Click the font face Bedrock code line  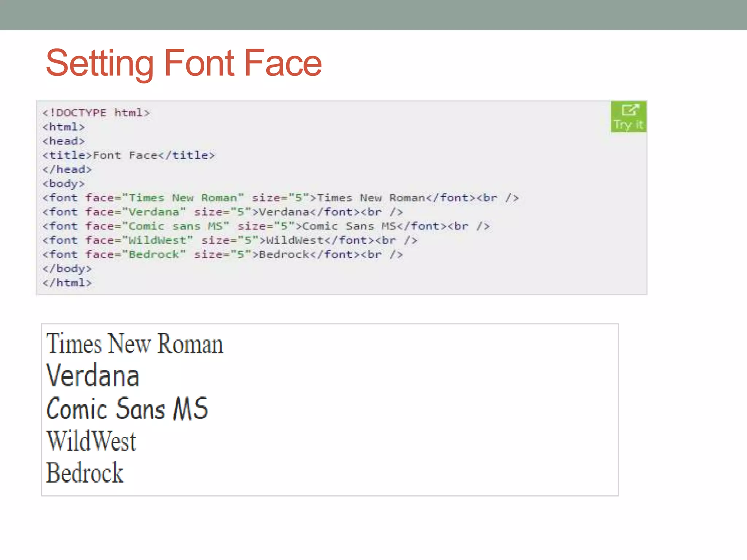tap(223, 254)
